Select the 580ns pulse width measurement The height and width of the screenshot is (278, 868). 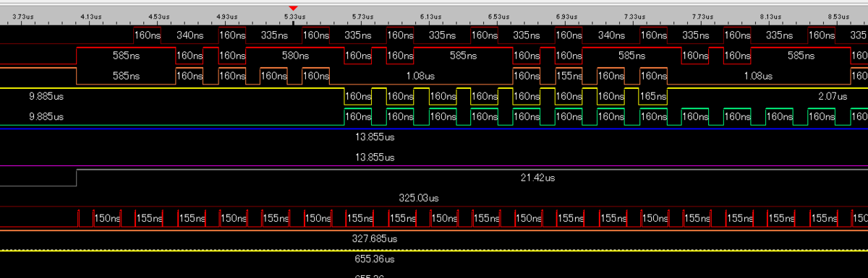click(294, 55)
